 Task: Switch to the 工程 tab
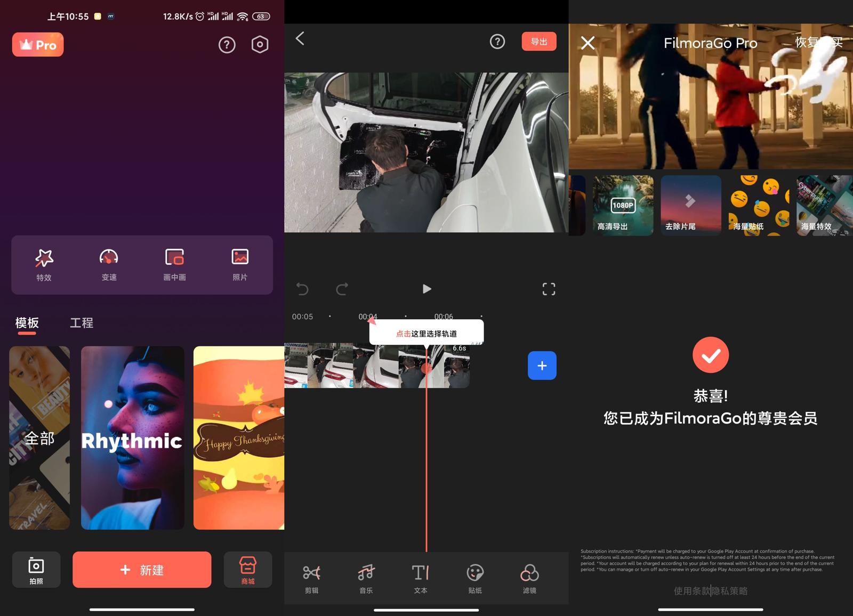[82, 323]
